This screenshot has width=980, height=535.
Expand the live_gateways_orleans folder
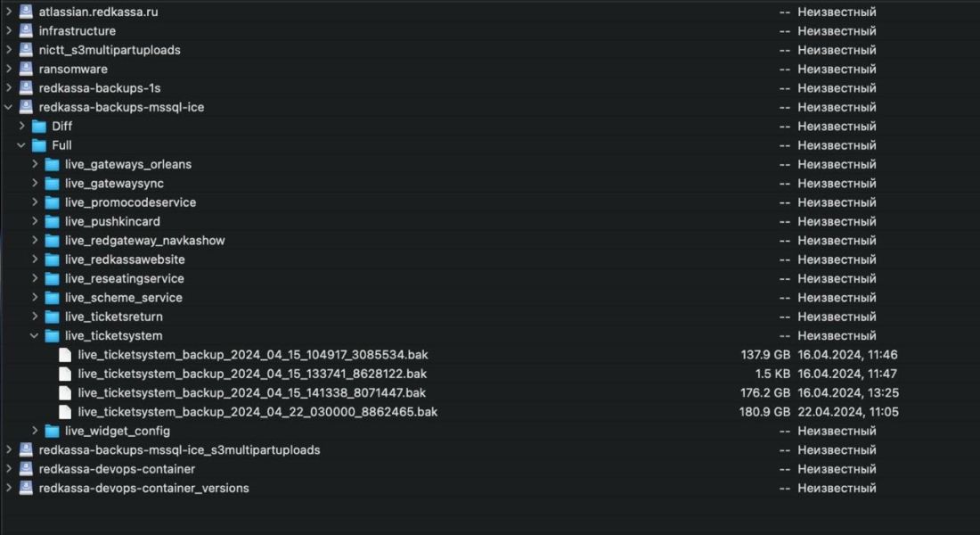[35, 164]
